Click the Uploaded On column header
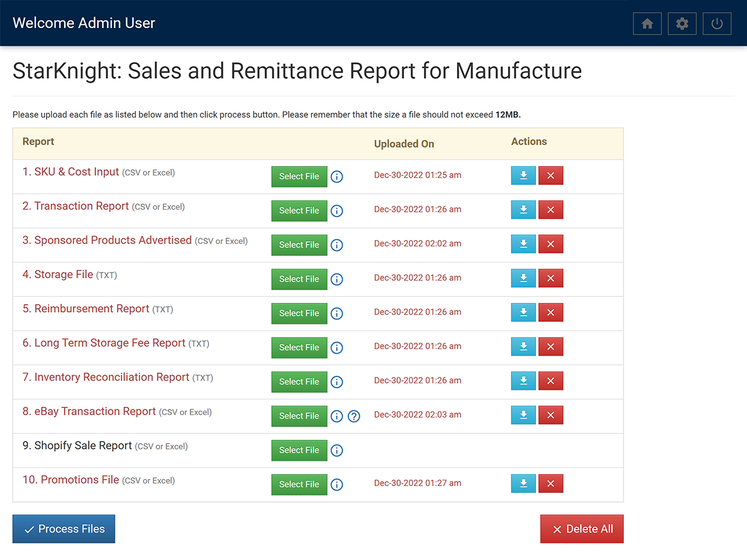 (404, 144)
